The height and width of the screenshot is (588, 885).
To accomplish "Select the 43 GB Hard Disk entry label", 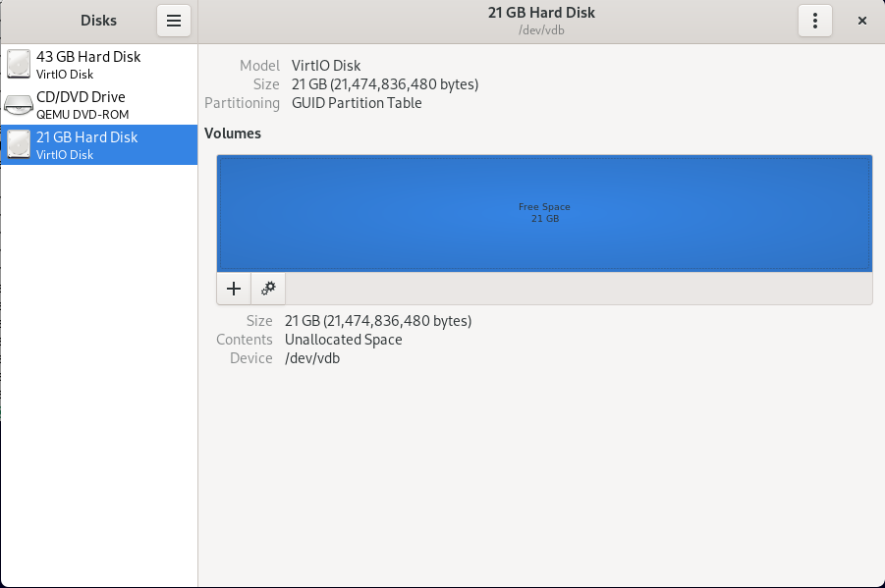I will (88, 57).
